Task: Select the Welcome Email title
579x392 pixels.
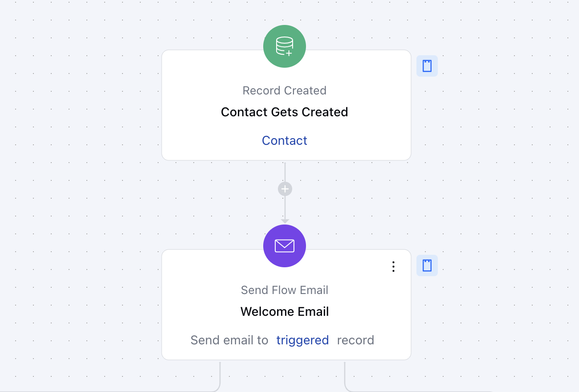Action: click(285, 311)
